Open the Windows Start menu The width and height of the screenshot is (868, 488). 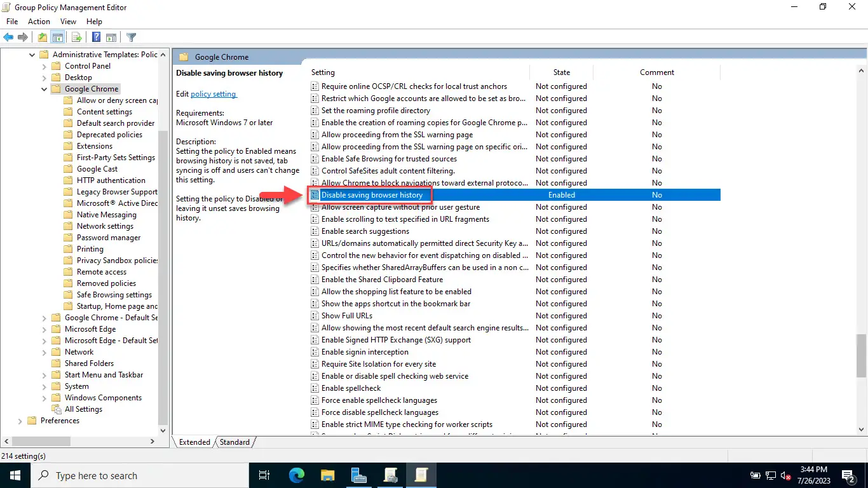(15, 475)
